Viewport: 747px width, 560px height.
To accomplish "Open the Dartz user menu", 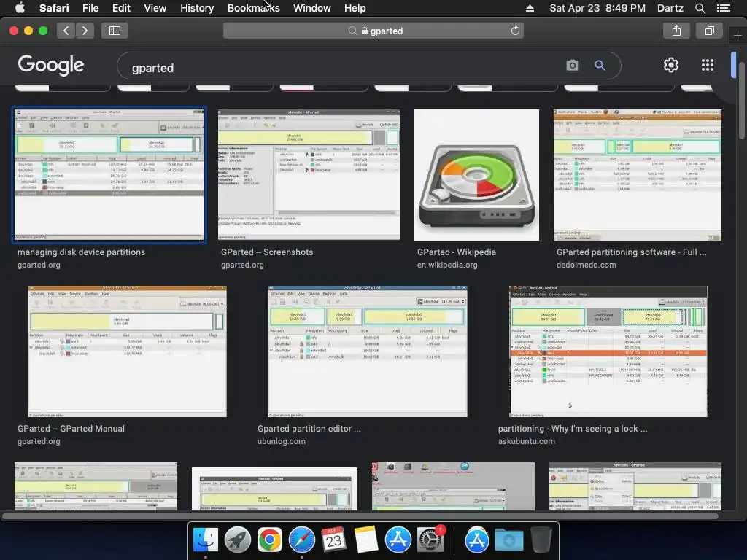I will tap(670, 8).
